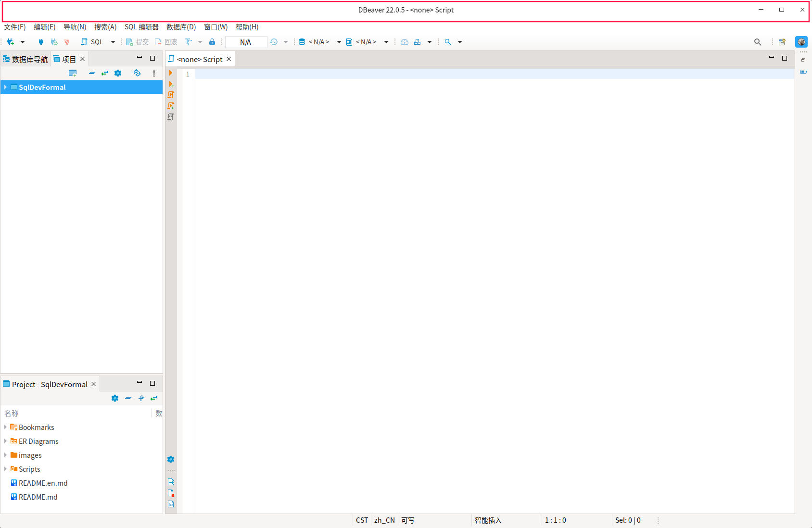This screenshot has width=812, height=528.
Task: Open the 项目 panel three-dot view menu
Action: click(x=154, y=73)
